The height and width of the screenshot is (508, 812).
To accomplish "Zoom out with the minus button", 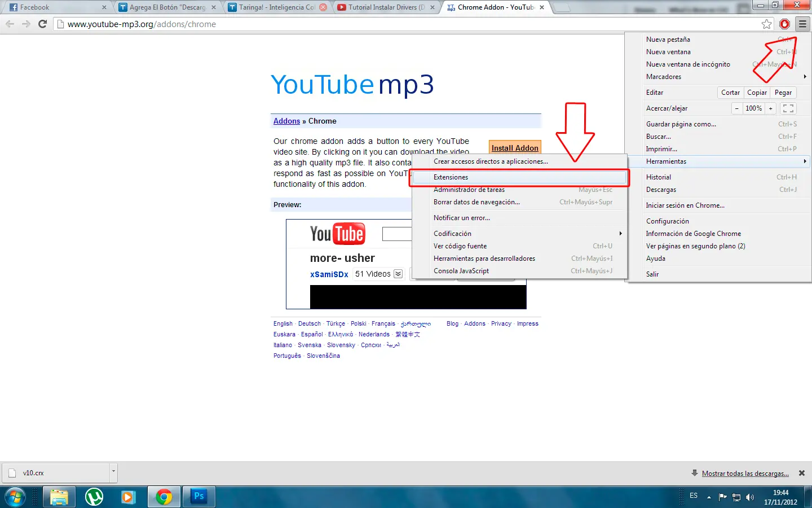I will coord(736,108).
